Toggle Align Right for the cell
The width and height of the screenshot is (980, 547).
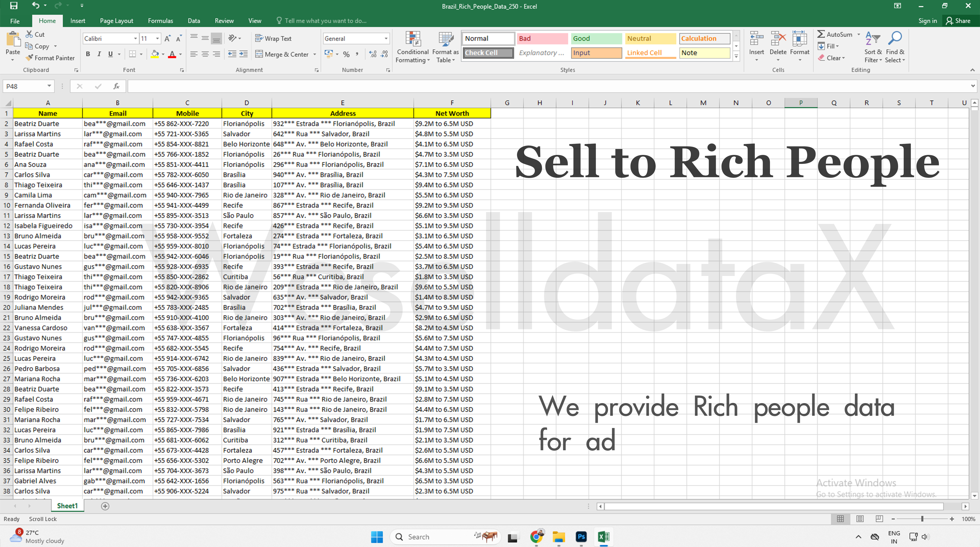(x=216, y=54)
